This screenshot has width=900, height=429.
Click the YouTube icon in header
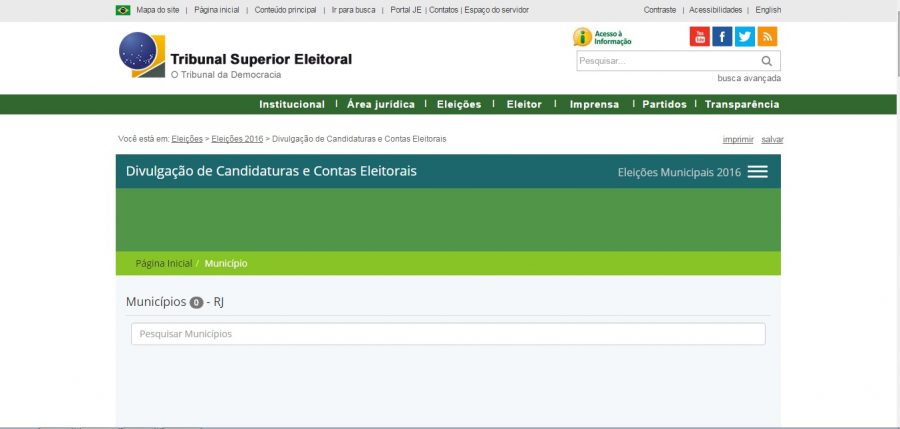tap(700, 37)
